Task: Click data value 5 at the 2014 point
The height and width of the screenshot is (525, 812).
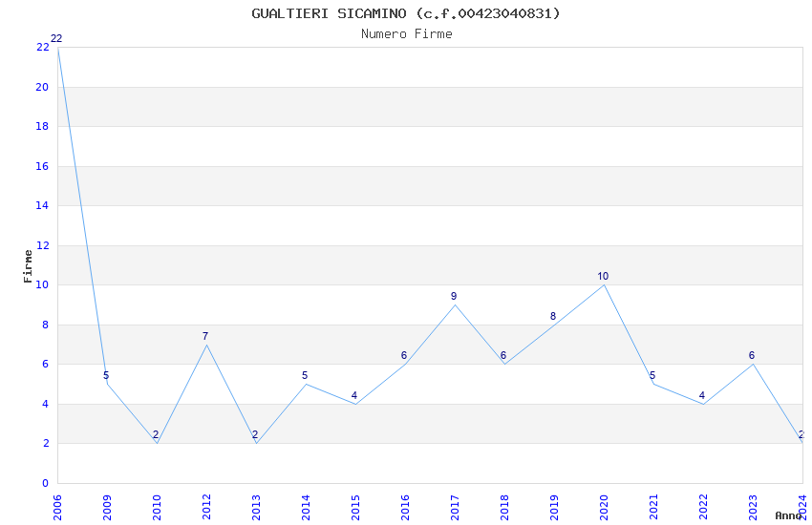Action: [x=305, y=375]
